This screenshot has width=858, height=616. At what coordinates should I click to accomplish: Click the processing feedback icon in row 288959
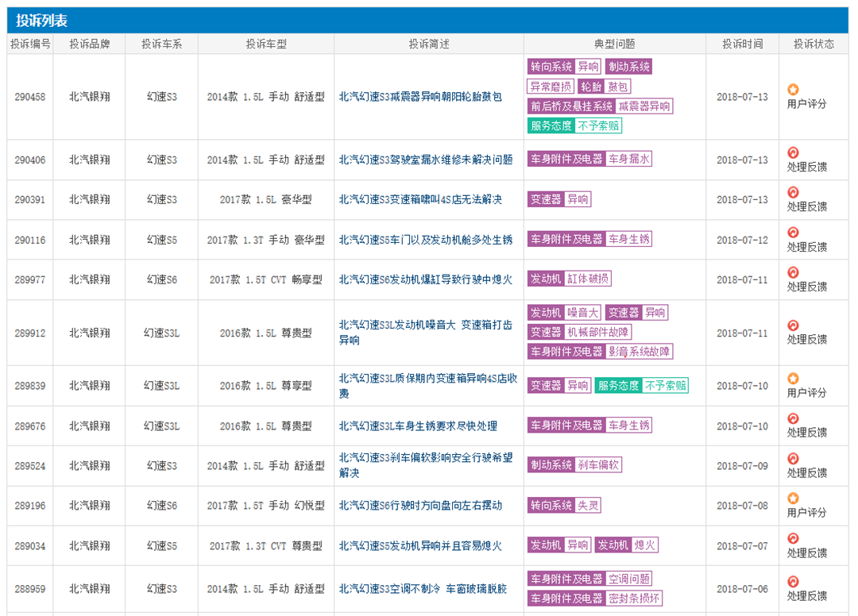coord(792,582)
